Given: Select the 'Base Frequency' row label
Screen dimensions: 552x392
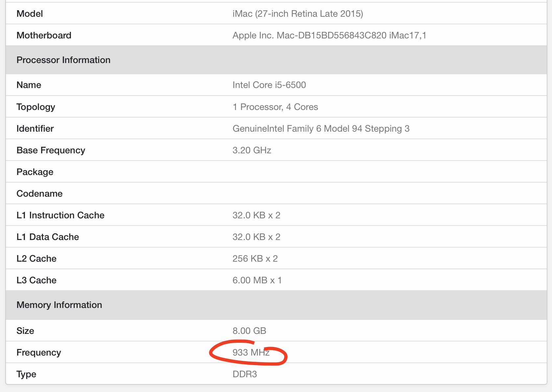Looking at the screenshot, I should pyautogui.click(x=51, y=150).
